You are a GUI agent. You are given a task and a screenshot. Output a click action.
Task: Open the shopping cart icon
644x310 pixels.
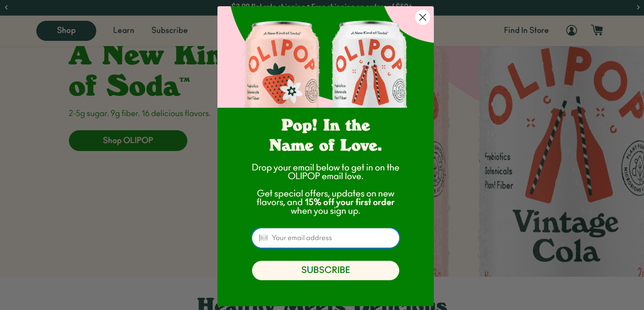(597, 30)
